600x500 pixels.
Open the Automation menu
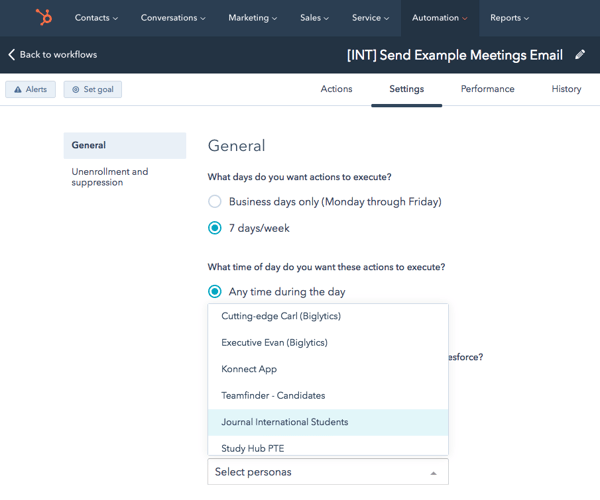[439, 18]
